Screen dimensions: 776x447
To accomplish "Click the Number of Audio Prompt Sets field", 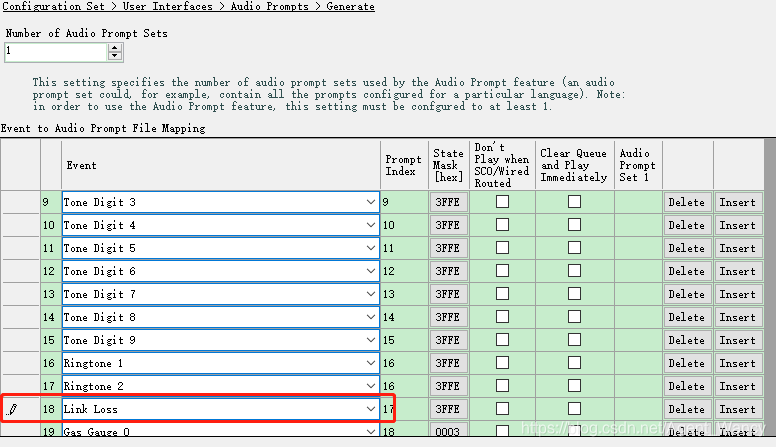I will pos(56,52).
